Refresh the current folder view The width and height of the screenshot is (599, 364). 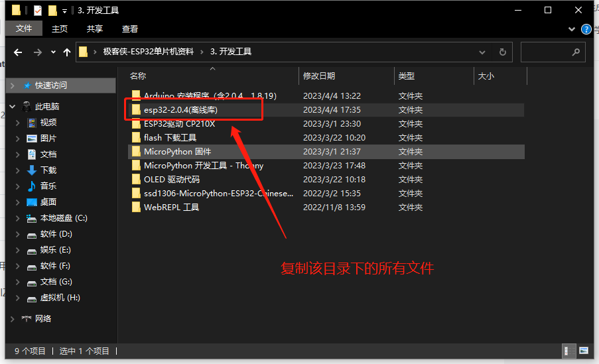click(x=503, y=52)
